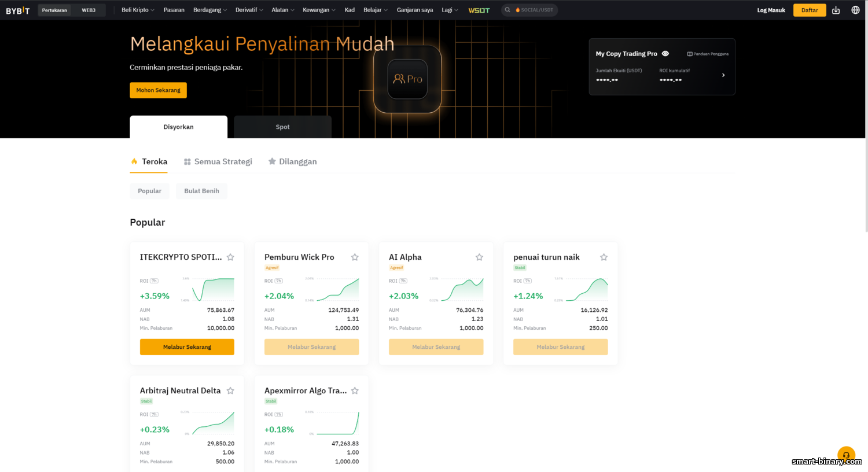Select the Semua Strategi tab
This screenshot has height=472, width=868.
(x=218, y=162)
